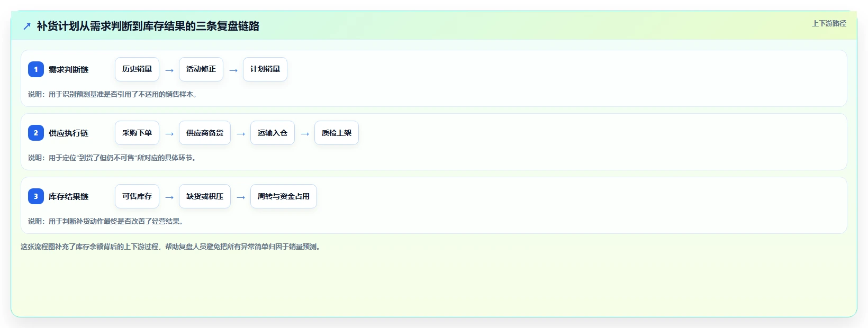Click the 上下游路径 label
Viewport: 868px width, 328px height.
coord(829,23)
